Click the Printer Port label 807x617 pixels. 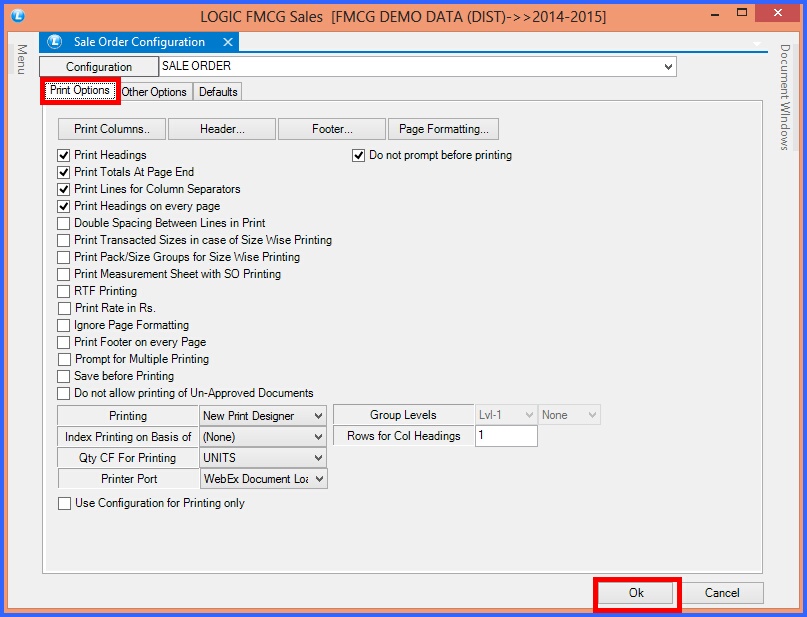coord(128,479)
